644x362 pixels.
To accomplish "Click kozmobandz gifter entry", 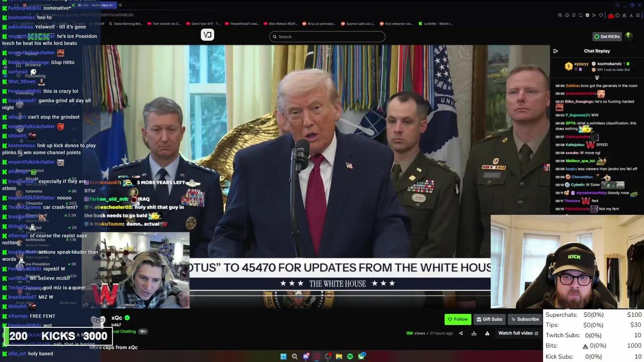I will click(x=609, y=64).
